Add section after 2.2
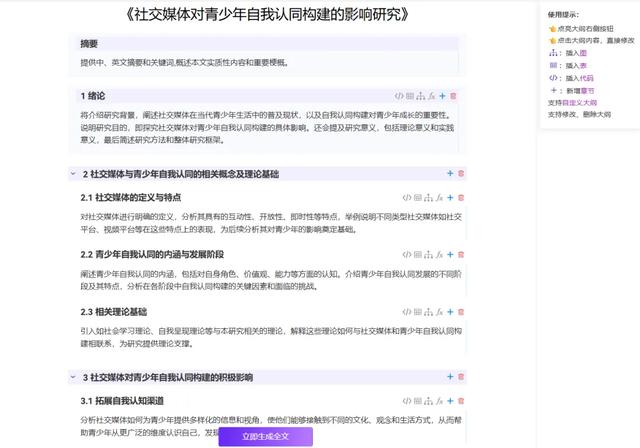640x448 pixels. (x=450, y=255)
